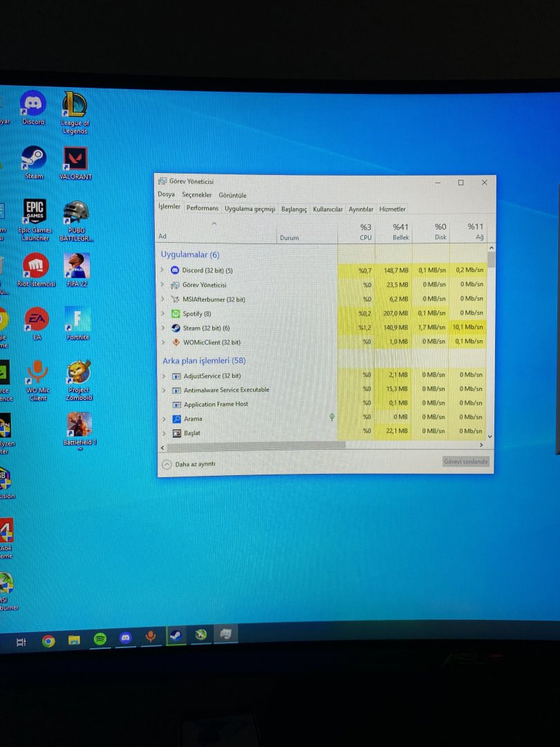Click the green leaf icon on Arama row

pyautogui.click(x=332, y=417)
